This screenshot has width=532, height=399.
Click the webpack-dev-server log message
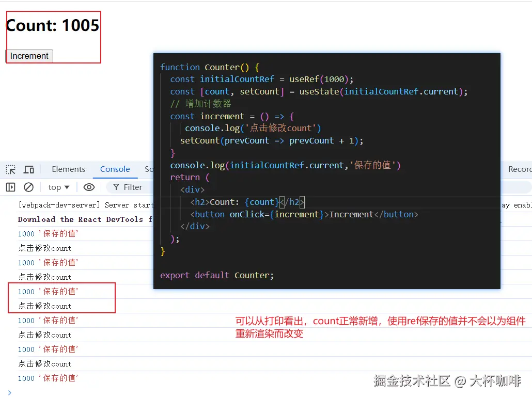tap(86, 205)
